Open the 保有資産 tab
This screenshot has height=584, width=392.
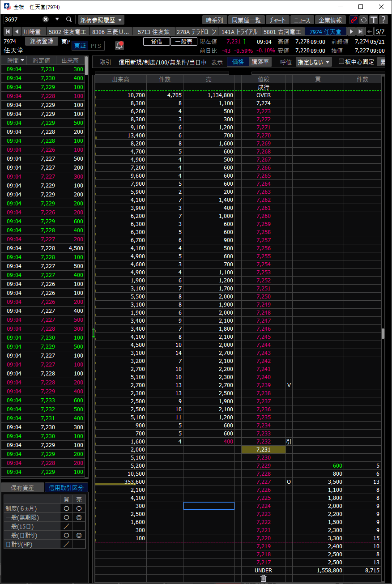coord(23,487)
